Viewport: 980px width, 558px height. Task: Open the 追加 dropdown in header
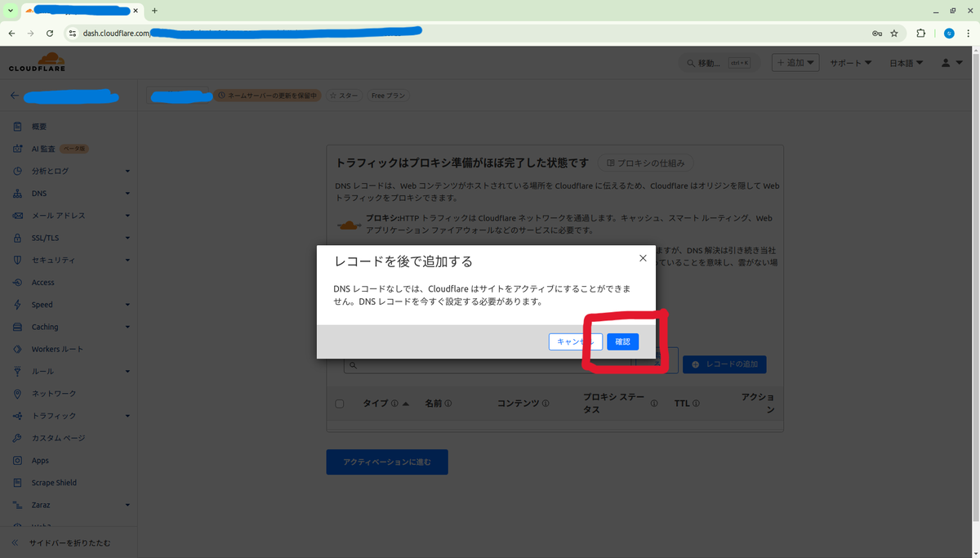795,63
